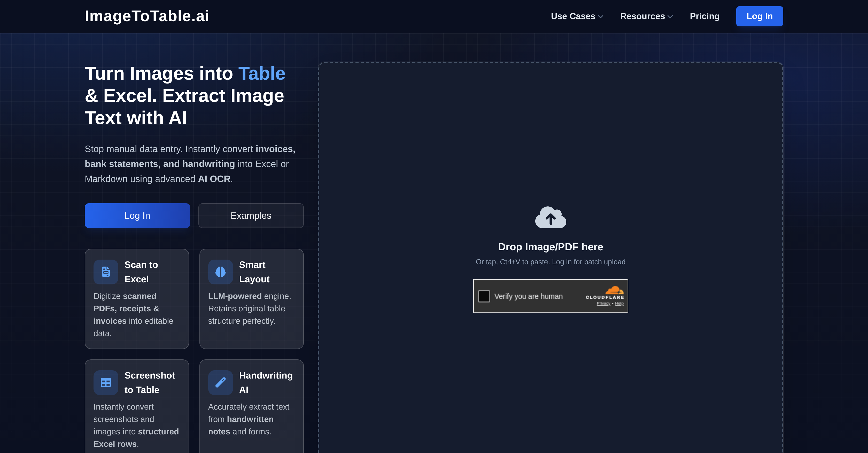Click the Smart Layout brain icon

(x=220, y=271)
